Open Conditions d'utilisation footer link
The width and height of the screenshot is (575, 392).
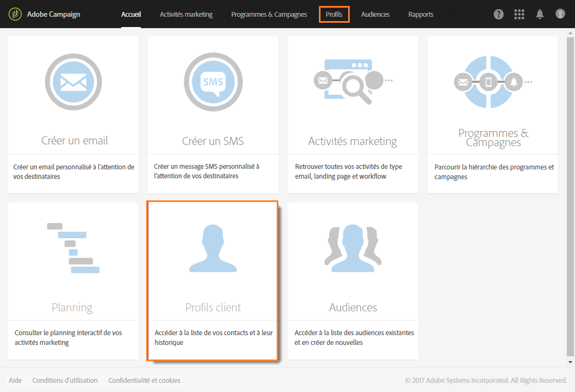point(65,380)
